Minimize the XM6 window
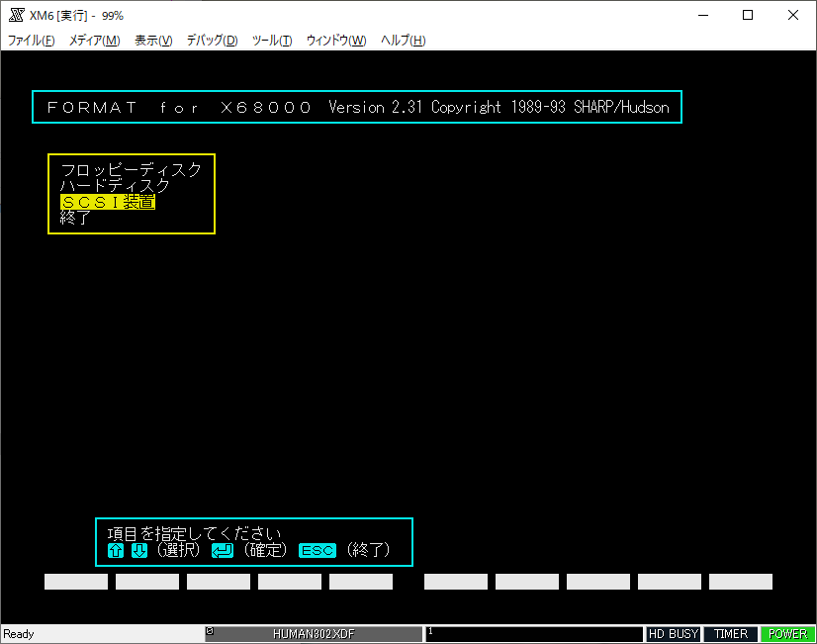 click(703, 15)
